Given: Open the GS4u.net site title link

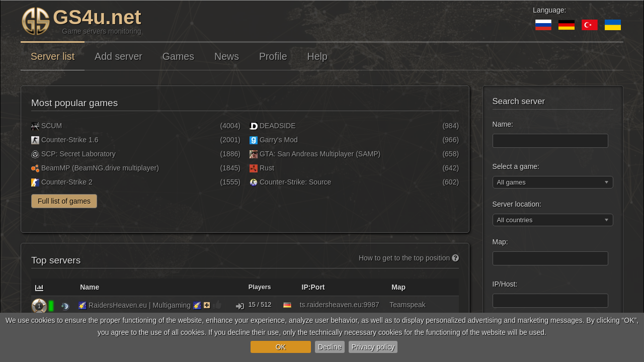Looking at the screenshot, I should coord(97,18).
